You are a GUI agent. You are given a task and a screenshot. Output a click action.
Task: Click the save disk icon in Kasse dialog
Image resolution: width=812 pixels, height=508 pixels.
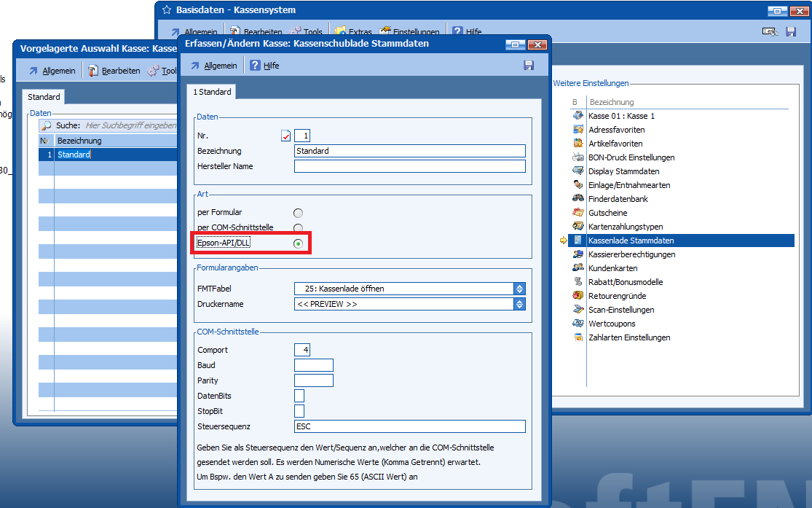point(529,66)
